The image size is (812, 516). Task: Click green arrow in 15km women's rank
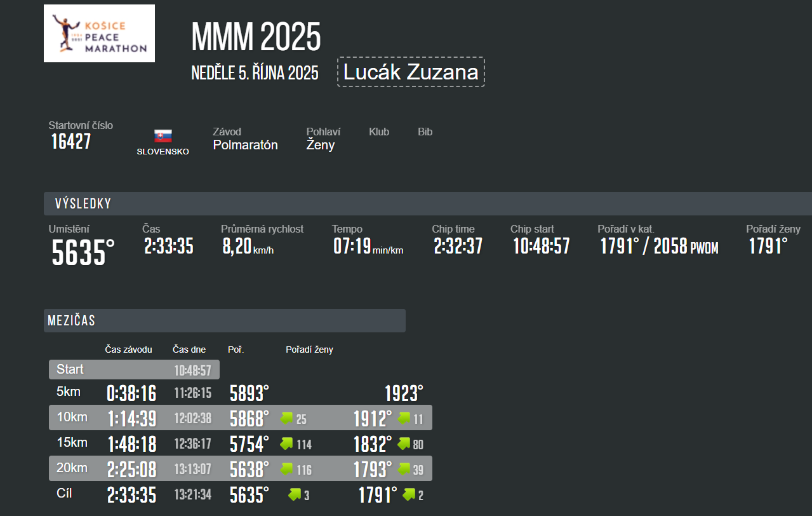pos(404,444)
